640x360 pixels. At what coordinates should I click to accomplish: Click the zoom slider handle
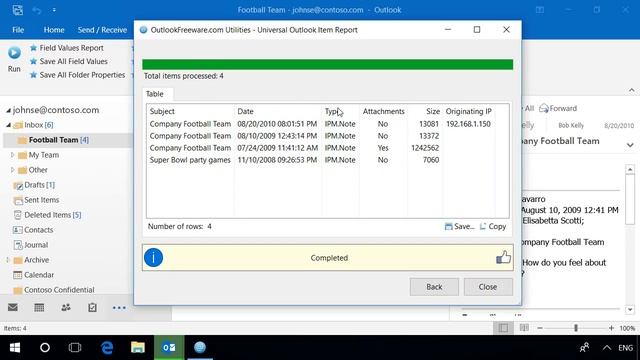(x=576, y=328)
